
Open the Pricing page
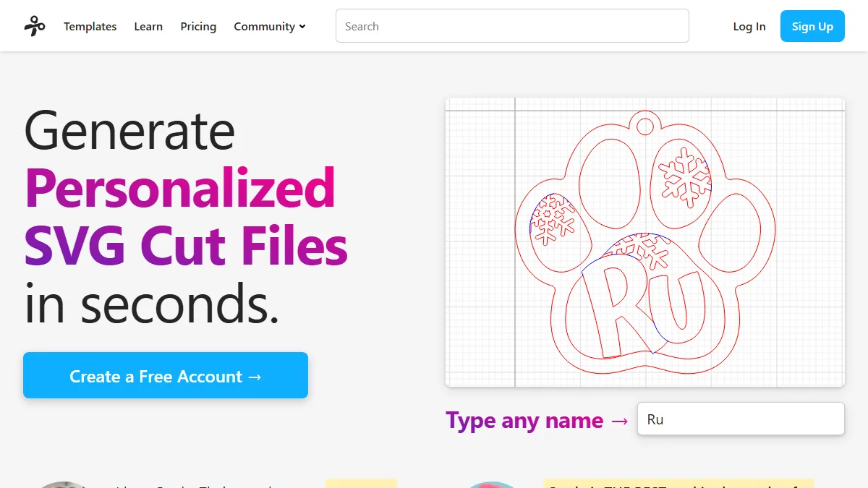coord(198,26)
